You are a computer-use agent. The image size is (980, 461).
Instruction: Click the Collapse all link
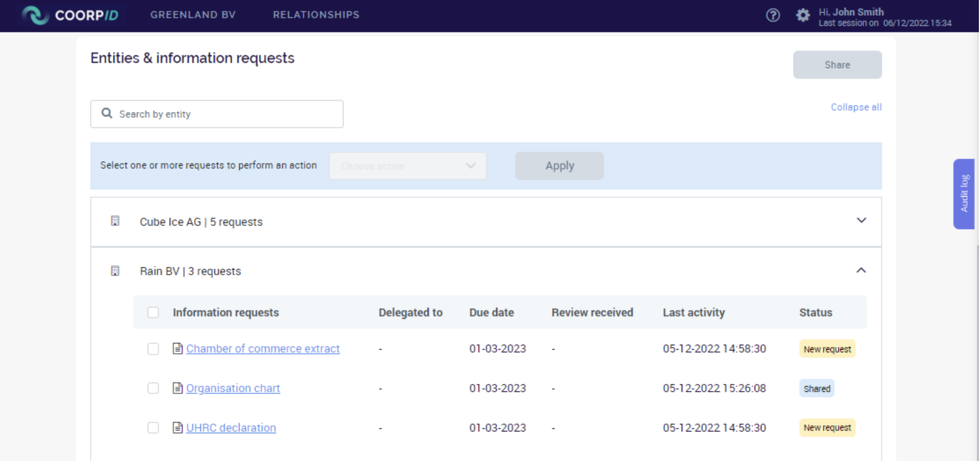point(856,107)
